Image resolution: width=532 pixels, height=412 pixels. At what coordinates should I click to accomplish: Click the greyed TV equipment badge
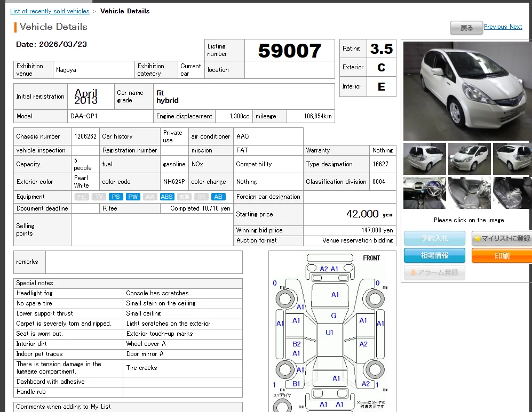[x=99, y=197]
